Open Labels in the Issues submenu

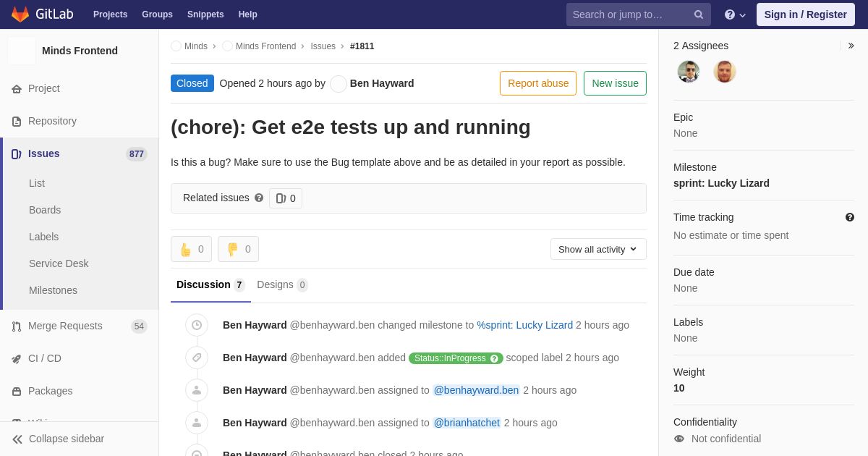43,237
